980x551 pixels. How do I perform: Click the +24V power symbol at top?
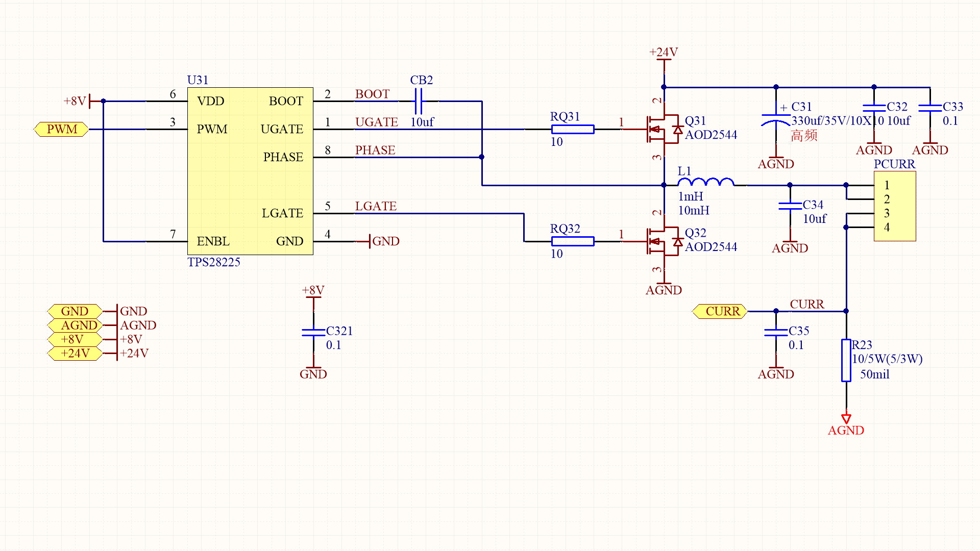click(664, 59)
